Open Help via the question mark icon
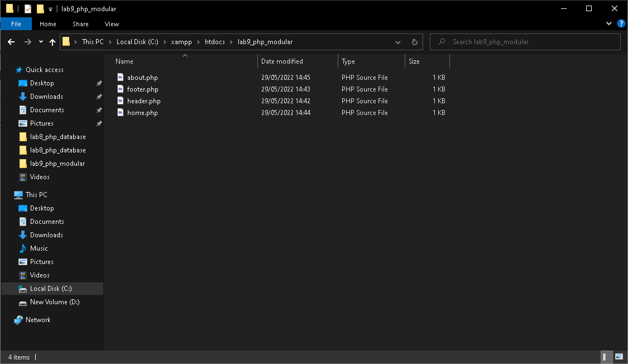Screen dimensions: 628x364 pyautogui.click(x=621, y=23)
